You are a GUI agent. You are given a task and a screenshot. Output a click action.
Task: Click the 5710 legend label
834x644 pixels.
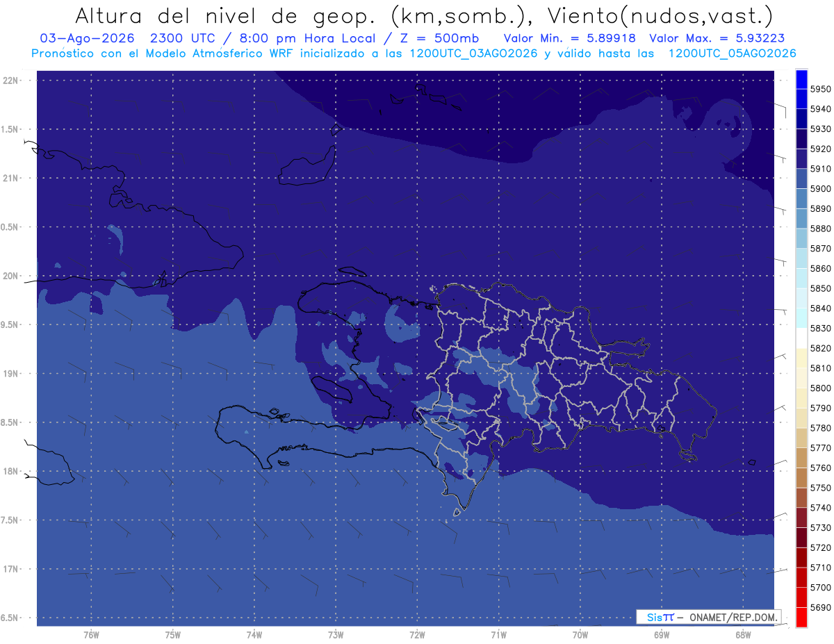(x=820, y=568)
